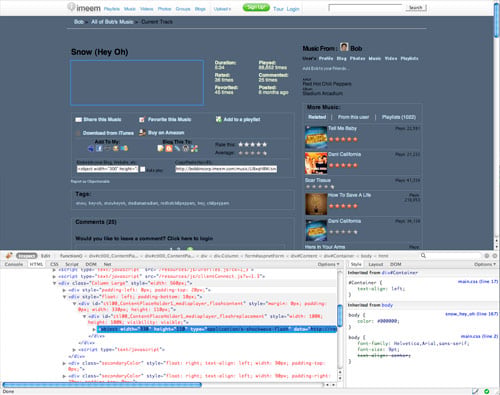The image size is (500, 395).
Task: Click Bob's avatar next to Music From
Action: point(344,47)
